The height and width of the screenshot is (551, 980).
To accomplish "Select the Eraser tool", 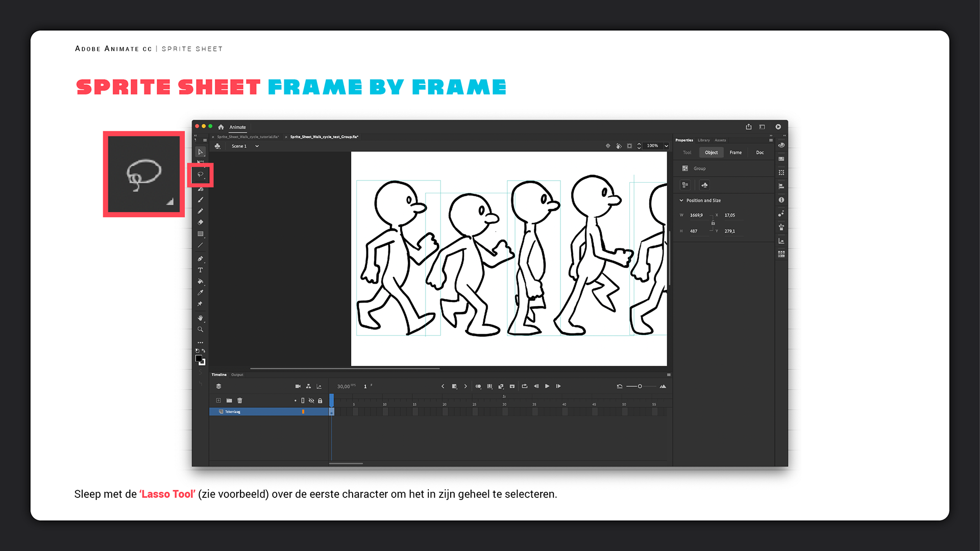I will [x=201, y=222].
